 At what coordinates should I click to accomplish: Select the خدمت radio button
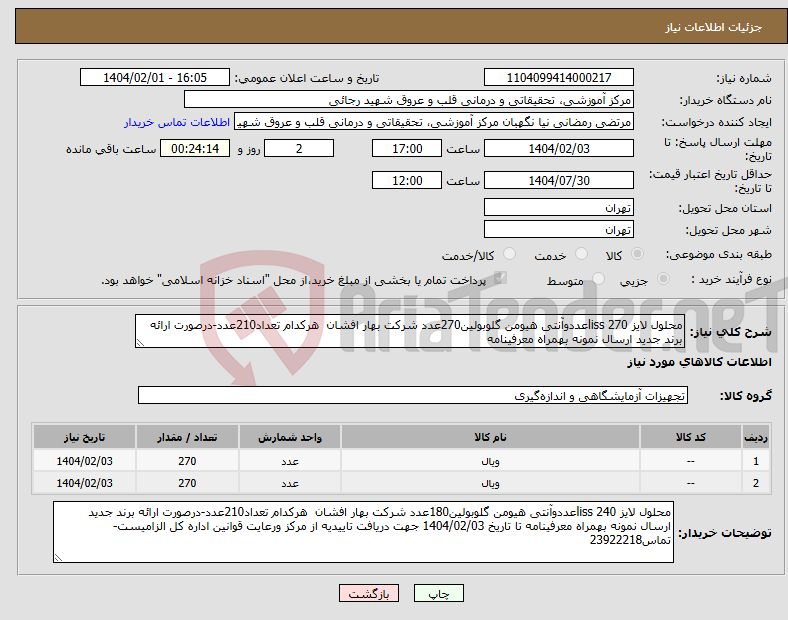(x=581, y=254)
